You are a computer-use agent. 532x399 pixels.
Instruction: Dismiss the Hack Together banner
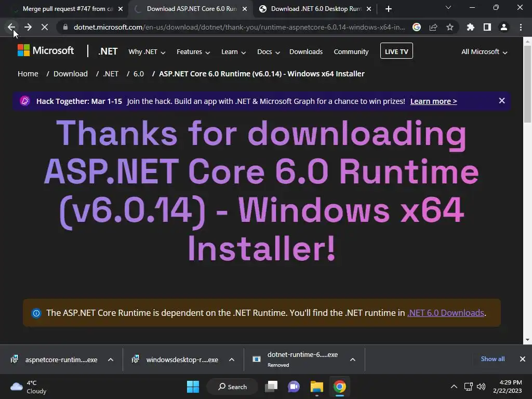click(502, 101)
